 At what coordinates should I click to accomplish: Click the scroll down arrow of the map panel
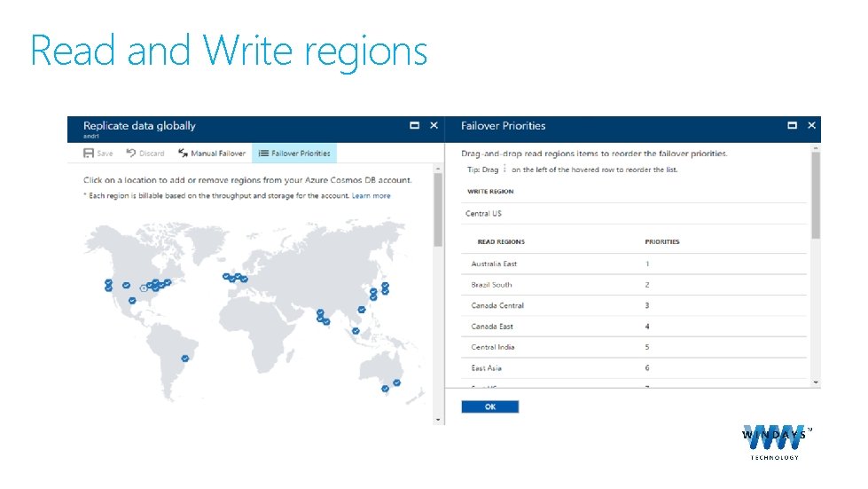[x=438, y=420]
